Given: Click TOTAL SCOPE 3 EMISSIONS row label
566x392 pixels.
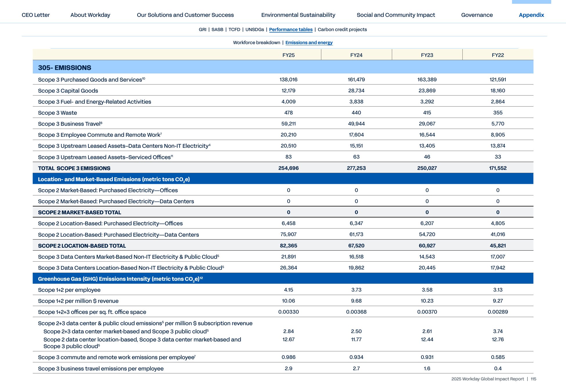Looking at the screenshot, I should pyautogui.click(x=74, y=168).
